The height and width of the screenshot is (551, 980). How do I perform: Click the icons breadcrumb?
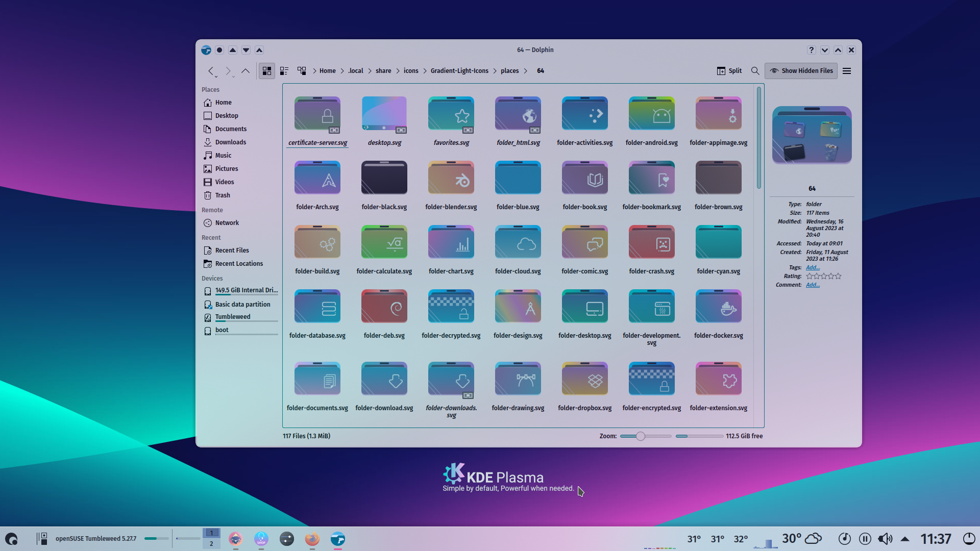pyautogui.click(x=411, y=71)
